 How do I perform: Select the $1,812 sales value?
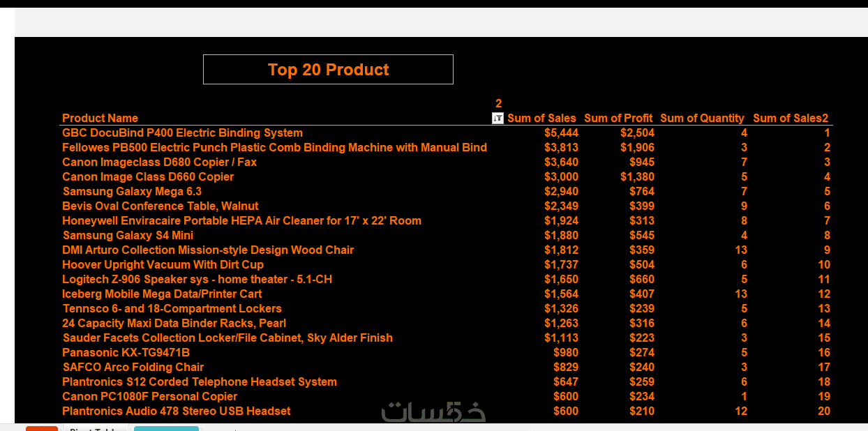(x=561, y=250)
